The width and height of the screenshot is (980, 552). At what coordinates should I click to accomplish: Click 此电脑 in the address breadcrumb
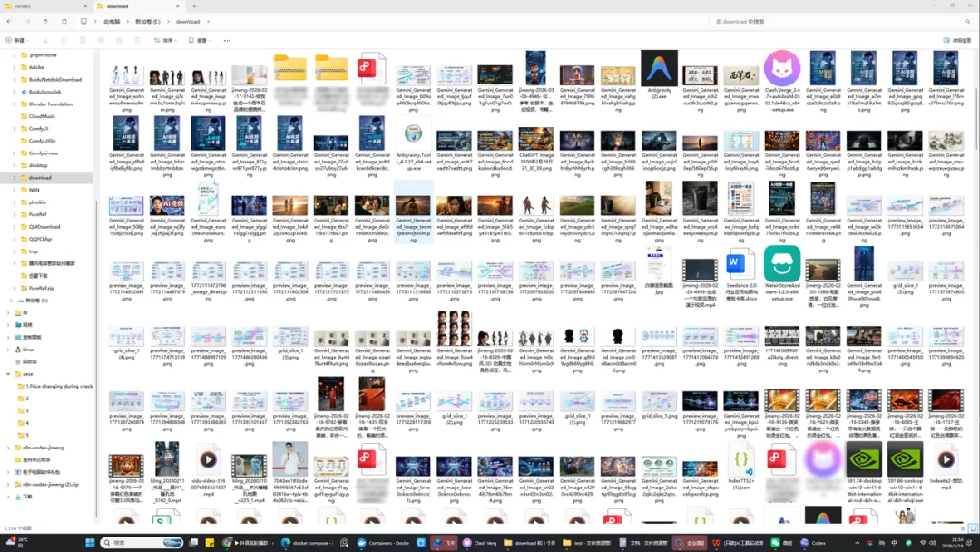tap(112, 21)
